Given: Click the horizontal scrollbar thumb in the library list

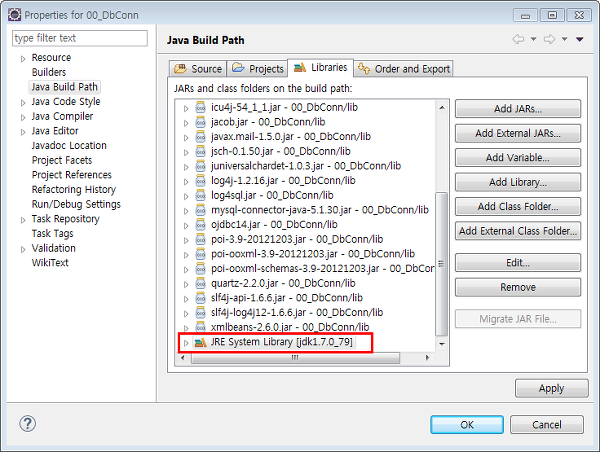Looking at the screenshot, I should pos(295,358).
